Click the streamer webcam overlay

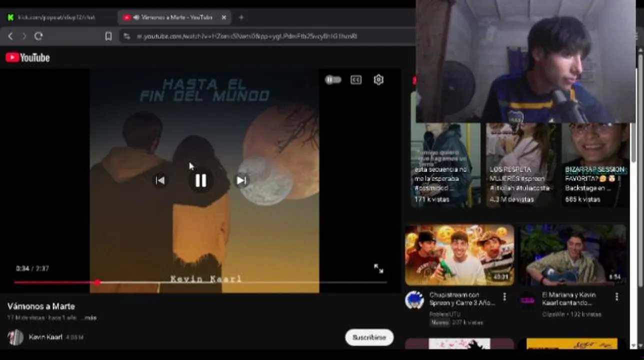tap(525, 61)
